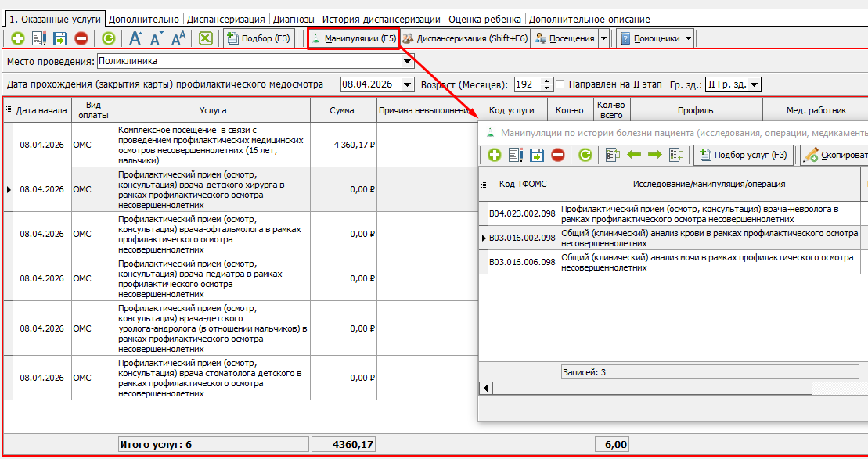Click the 'Подбор услуг (F3)' button
Screen dimensions: 868x459
click(x=744, y=155)
